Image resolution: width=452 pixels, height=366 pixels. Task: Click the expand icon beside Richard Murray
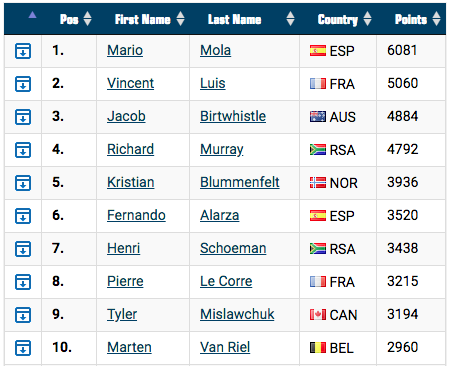coord(23,150)
